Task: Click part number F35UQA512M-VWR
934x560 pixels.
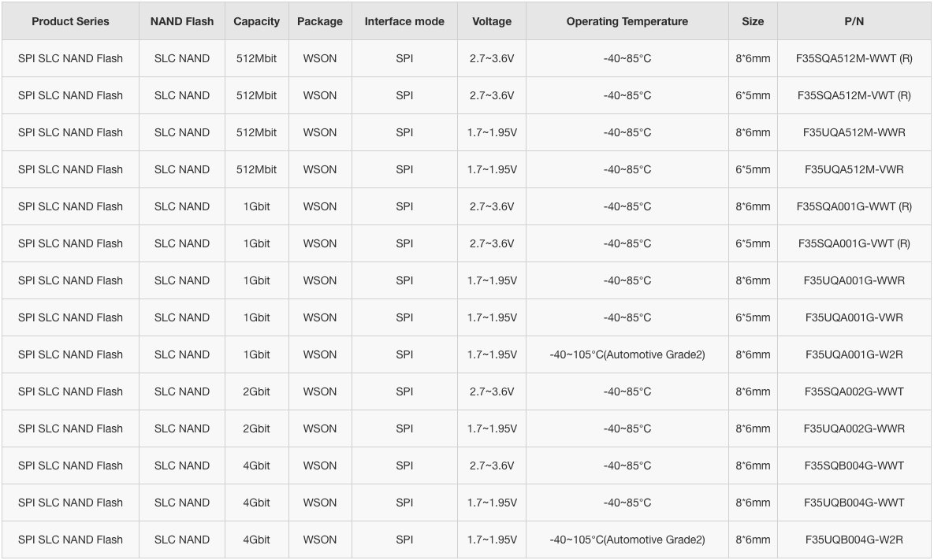Action: pyautogui.click(x=854, y=169)
